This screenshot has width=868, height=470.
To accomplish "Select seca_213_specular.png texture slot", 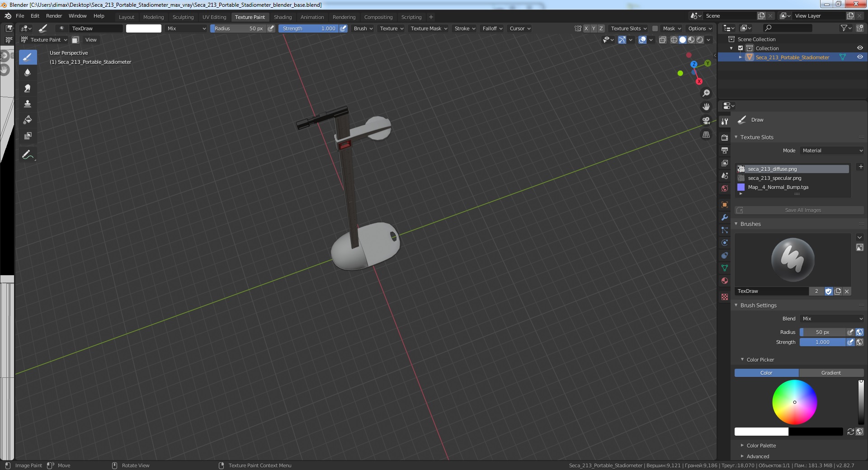I will 793,178.
